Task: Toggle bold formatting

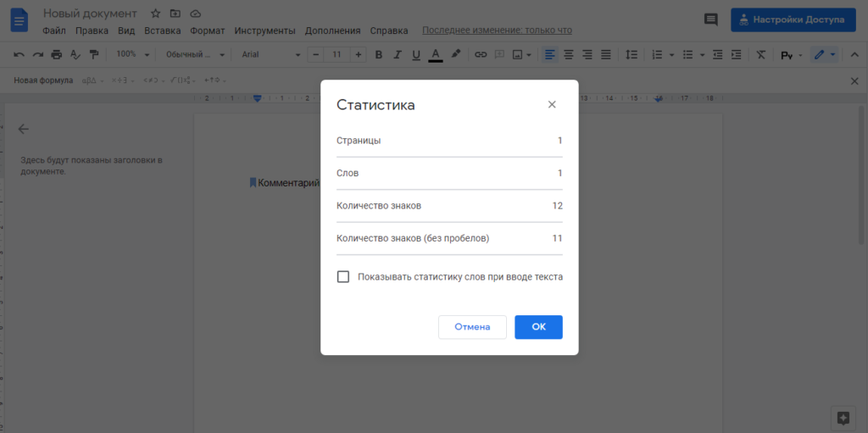Action: tap(378, 54)
